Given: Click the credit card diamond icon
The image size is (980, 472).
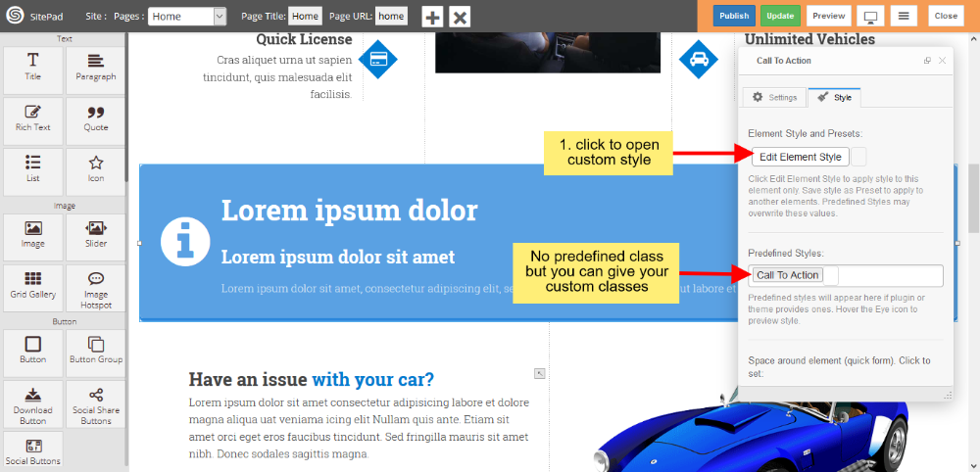Looking at the screenshot, I should click(377, 60).
